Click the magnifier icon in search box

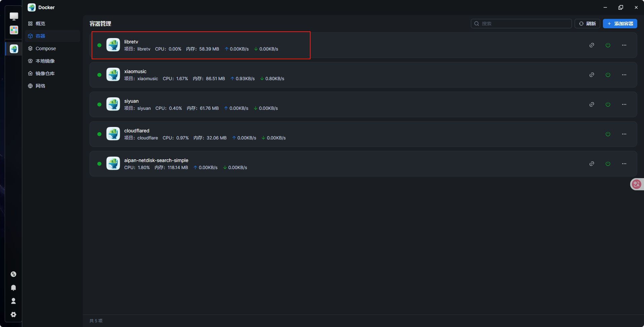(477, 24)
